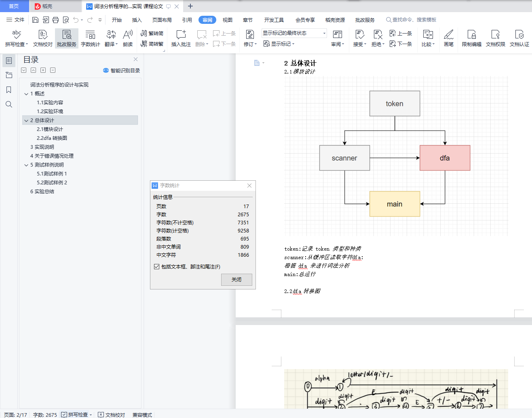Click 文档校对 in the status bar
The width and height of the screenshot is (532, 418).
pos(112,415)
